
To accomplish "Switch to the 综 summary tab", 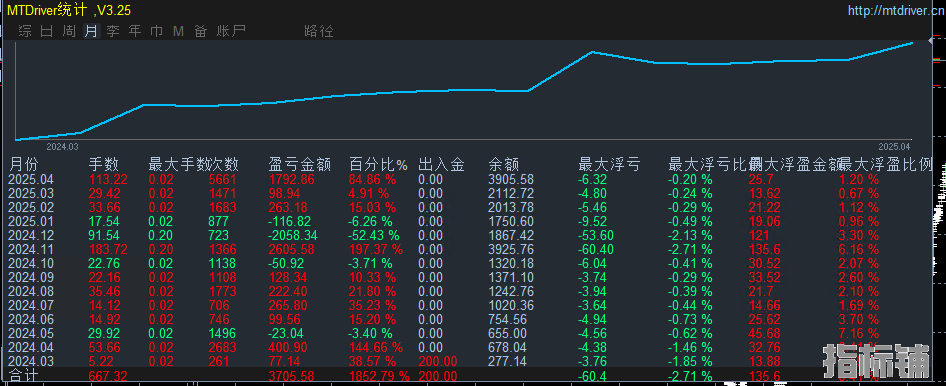I will click(25, 31).
